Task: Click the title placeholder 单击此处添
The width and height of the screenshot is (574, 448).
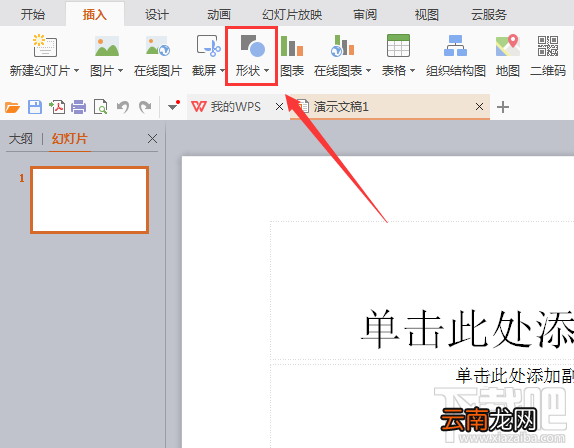Action: pyautogui.click(x=467, y=328)
